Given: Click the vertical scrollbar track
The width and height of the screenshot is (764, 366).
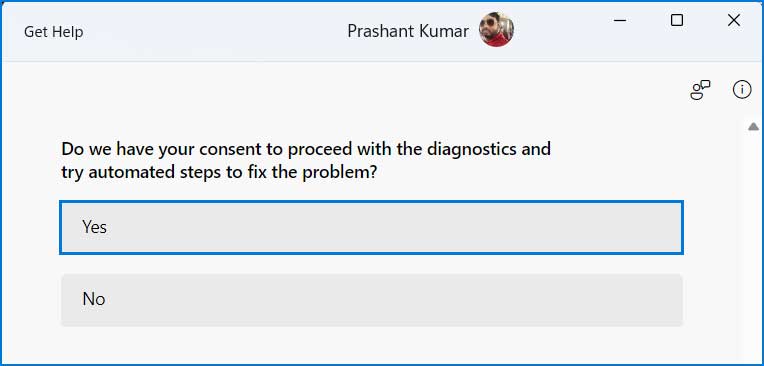Looking at the screenshot, I should pyautogui.click(x=753, y=244).
